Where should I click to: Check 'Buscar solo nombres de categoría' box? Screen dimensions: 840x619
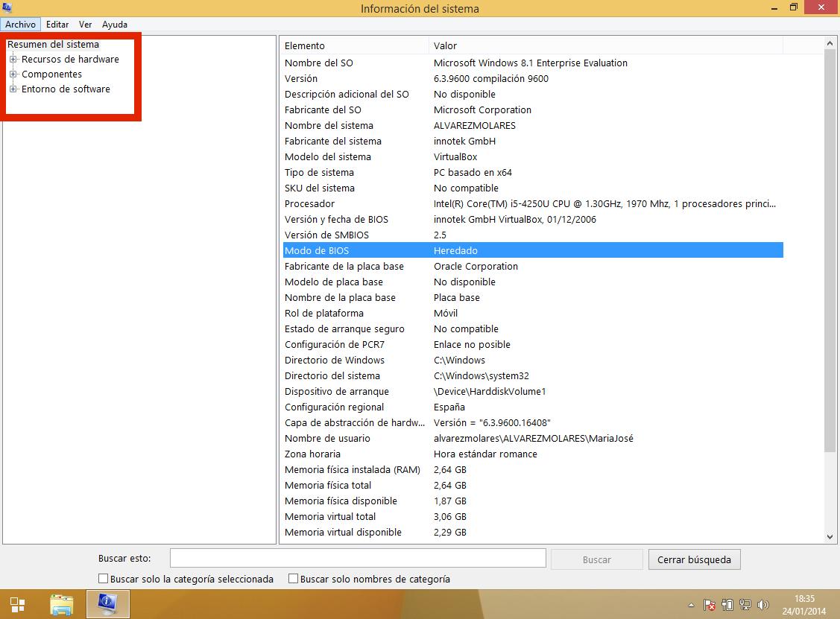pos(294,579)
